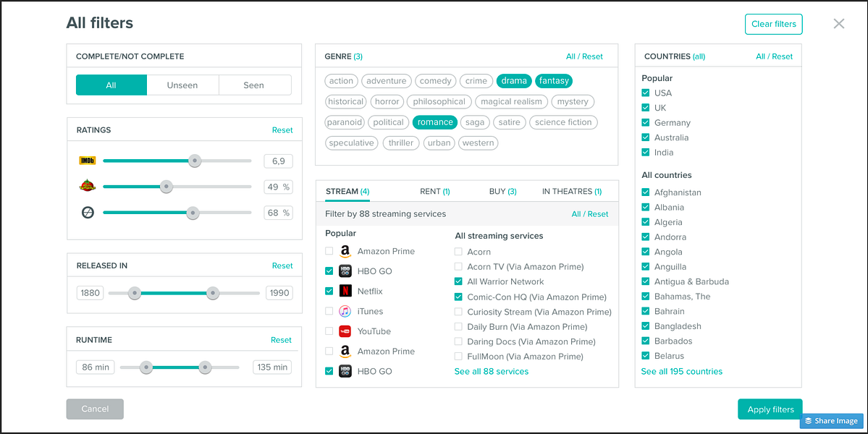868x434 pixels.
Task: Select the Unseen option
Action: point(182,85)
